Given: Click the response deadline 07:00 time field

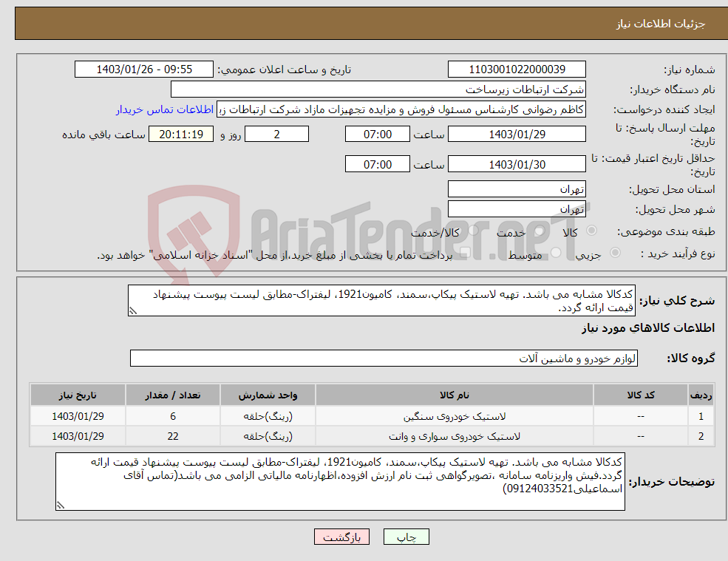Looking at the screenshot, I should [378, 135].
